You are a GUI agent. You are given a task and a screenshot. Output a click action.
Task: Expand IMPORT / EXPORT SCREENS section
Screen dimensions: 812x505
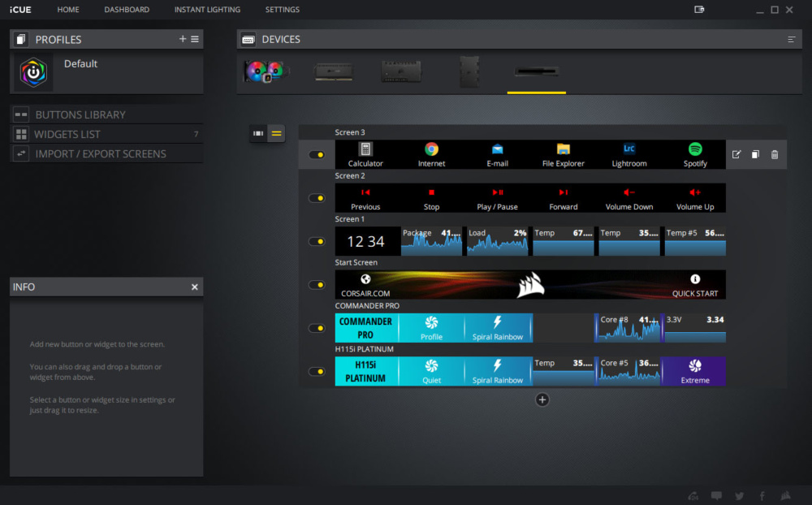pos(106,153)
